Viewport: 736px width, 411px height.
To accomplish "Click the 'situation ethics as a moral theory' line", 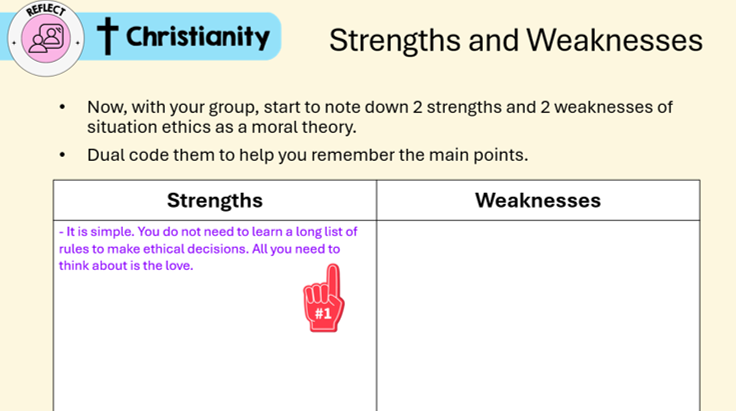I will 222,127.
